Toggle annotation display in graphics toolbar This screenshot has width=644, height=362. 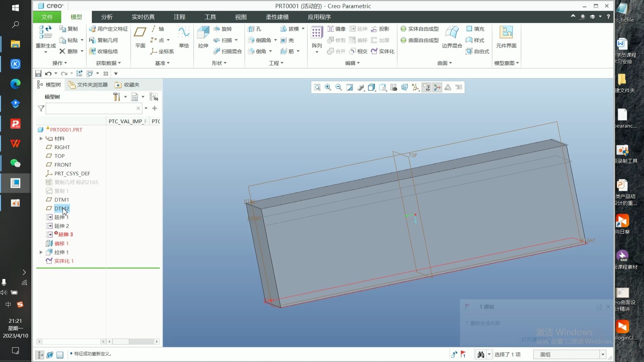[x=426, y=87]
